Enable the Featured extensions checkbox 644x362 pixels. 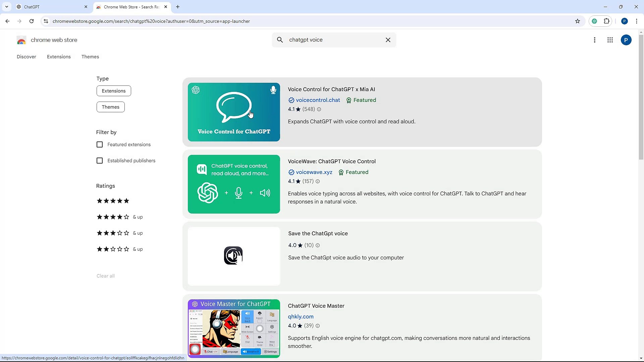click(x=100, y=144)
